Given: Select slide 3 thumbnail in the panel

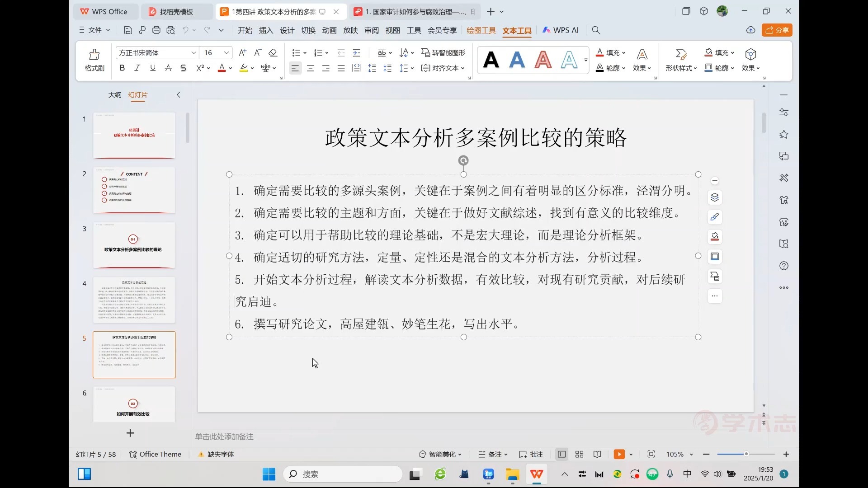Looking at the screenshot, I should point(134,245).
